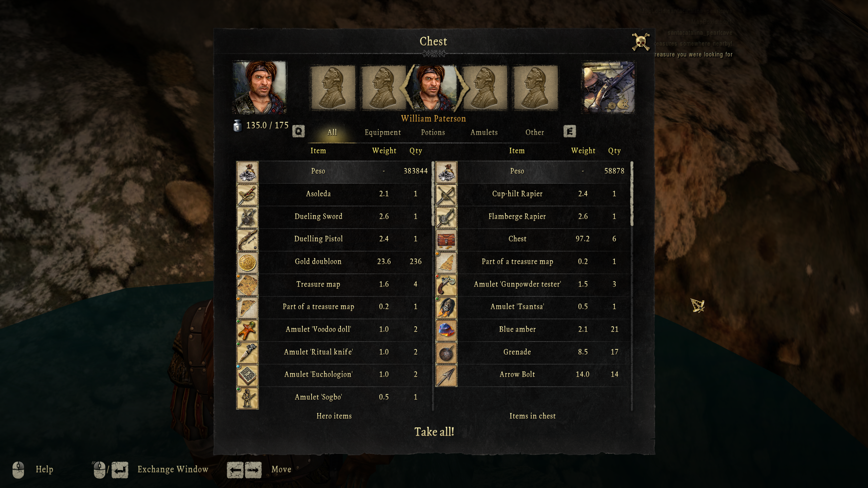Screen dimensions: 868x488
Task: Choose the Amulet 'Voodoo doll' icon
Action: coord(247,330)
